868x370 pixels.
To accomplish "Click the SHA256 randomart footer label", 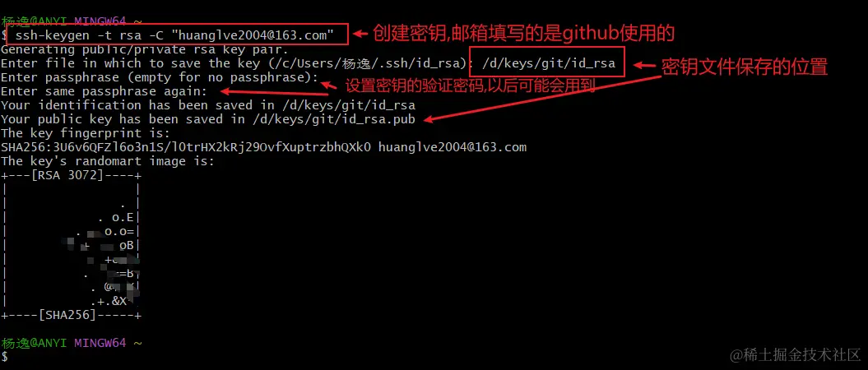I will (x=72, y=315).
